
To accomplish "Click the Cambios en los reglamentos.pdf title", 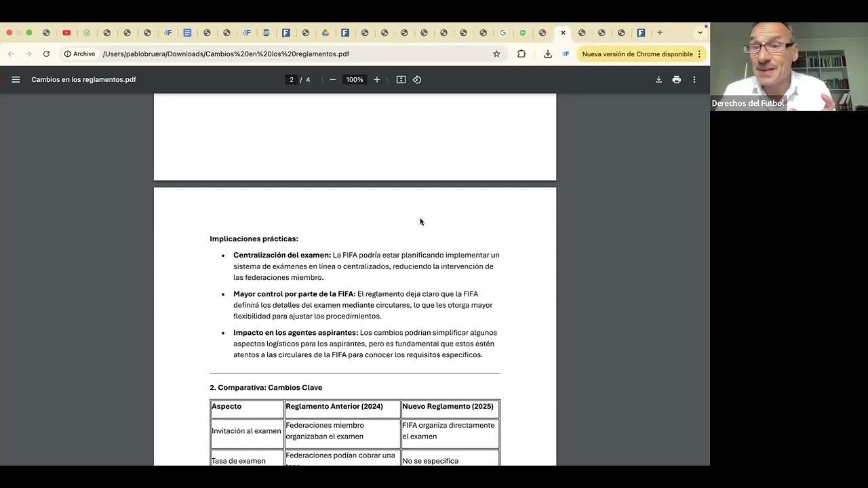I will [83, 79].
